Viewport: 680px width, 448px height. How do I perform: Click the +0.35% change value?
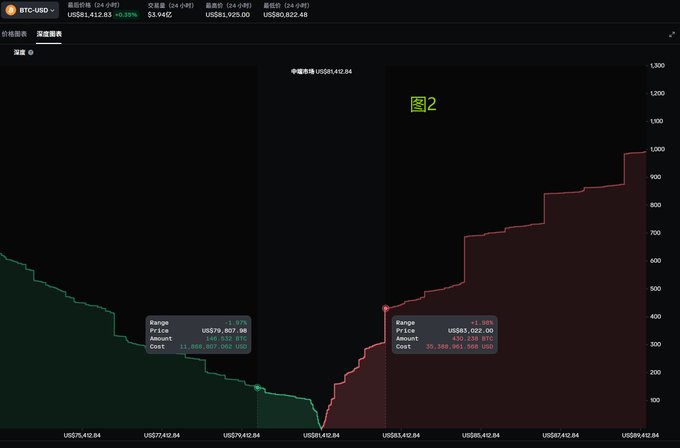[126, 15]
